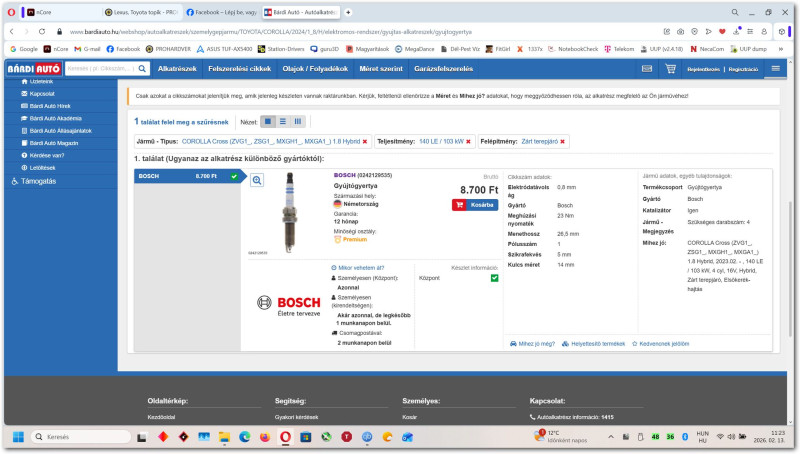Viewport: 800px width, 454px height.
Task: Open Méret szerint menu
Action: tap(381, 69)
